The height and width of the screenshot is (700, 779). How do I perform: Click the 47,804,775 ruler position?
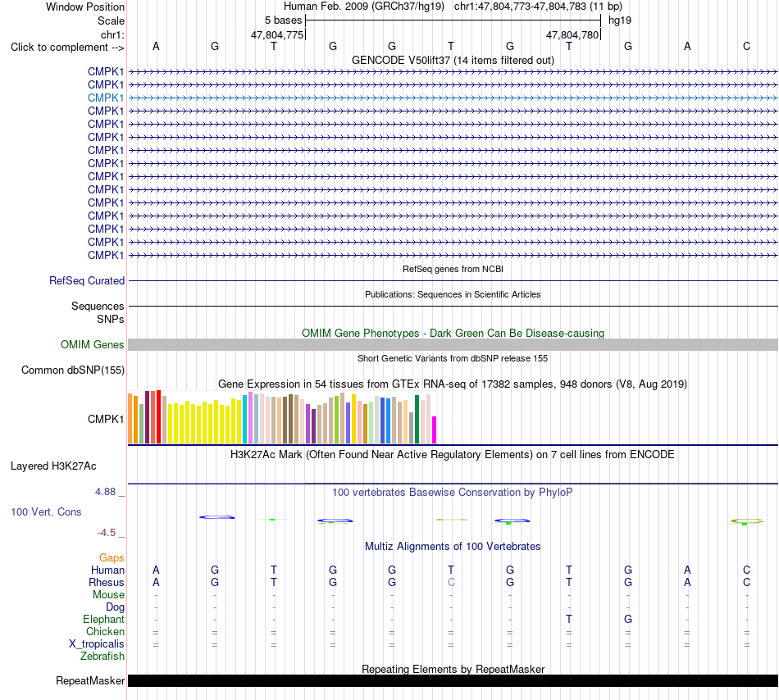276,34
